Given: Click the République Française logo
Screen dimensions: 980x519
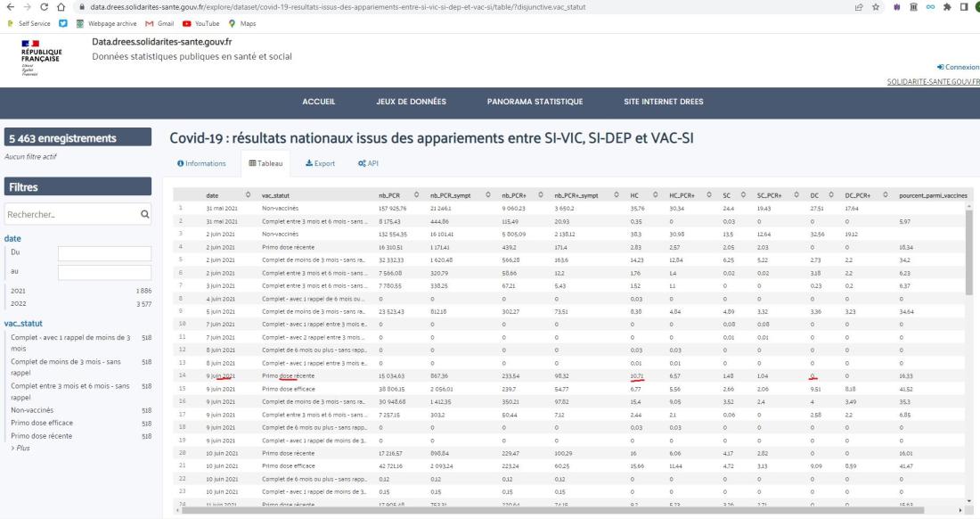Looking at the screenshot, I should 41,58.
